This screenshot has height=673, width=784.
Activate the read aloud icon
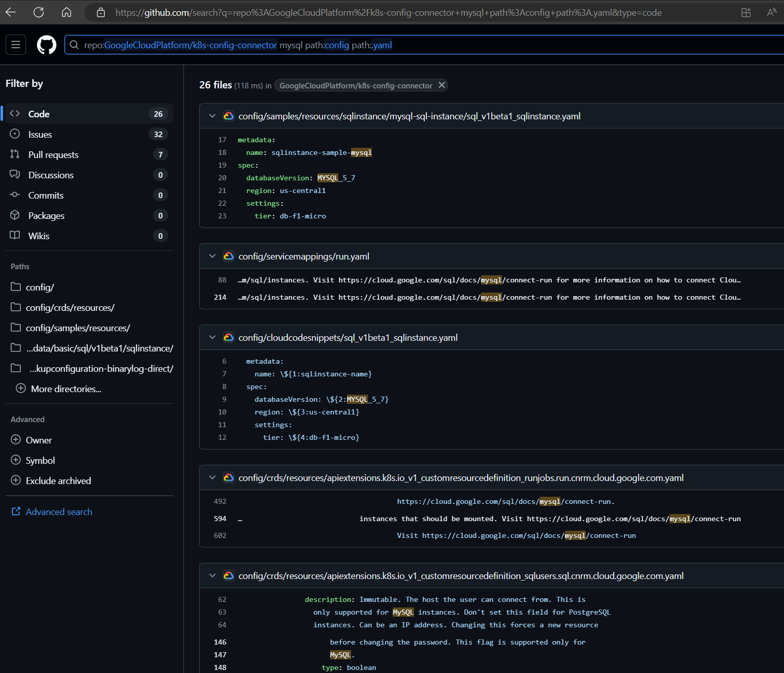tap(771, 12)
